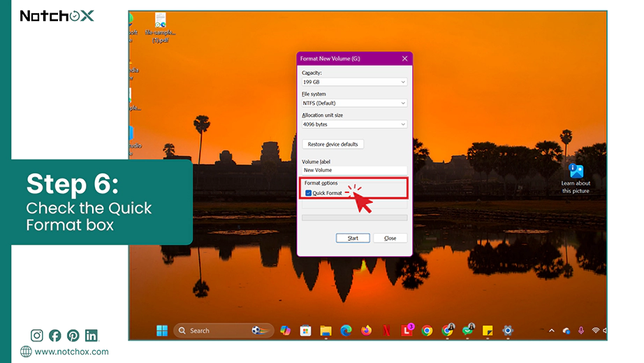The width and height of the screenshot is (644, 363).
Task: Open the Capacity dropdown showing 199 GB
Action: [354, 82]
